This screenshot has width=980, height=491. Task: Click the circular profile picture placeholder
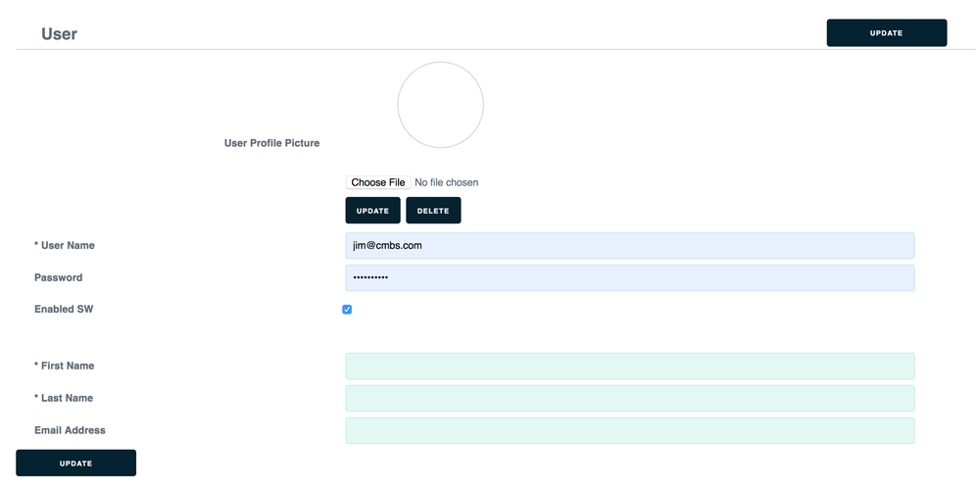440,105
